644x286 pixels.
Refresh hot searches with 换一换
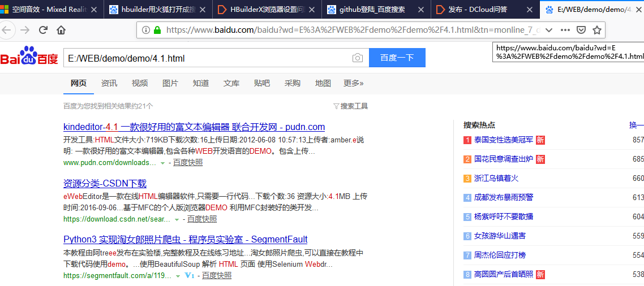636,125
